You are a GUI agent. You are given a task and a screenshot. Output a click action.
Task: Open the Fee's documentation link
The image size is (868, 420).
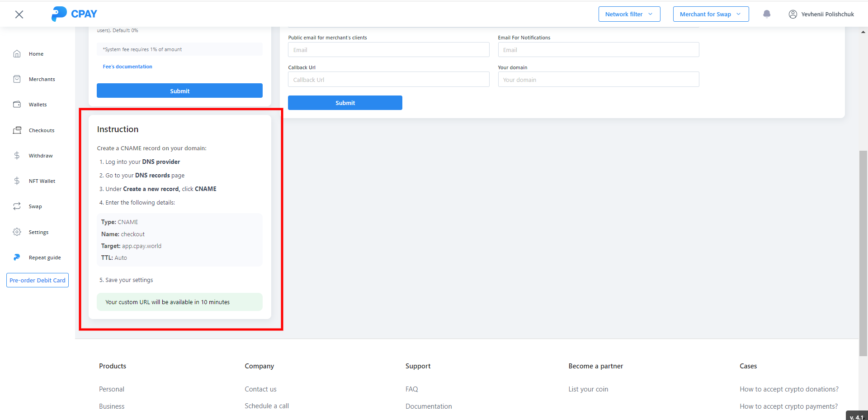127,67
